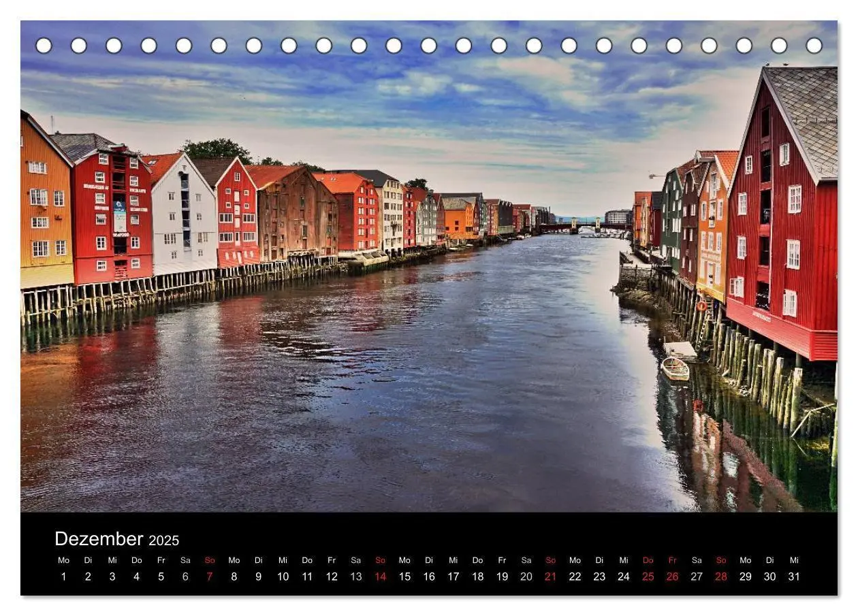Screen dimensions: 858x616
Task: Select date 30 in the calendar strip
Action: (769, 577)
